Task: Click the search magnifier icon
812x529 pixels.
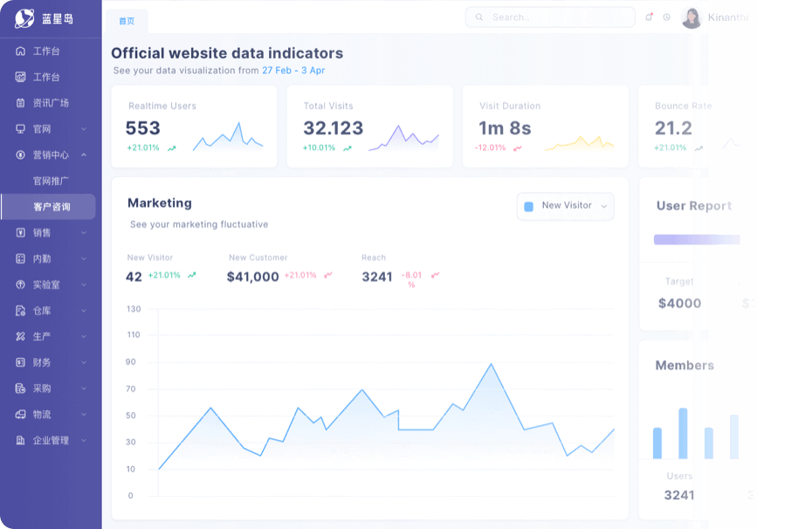Action: [479, 17]
